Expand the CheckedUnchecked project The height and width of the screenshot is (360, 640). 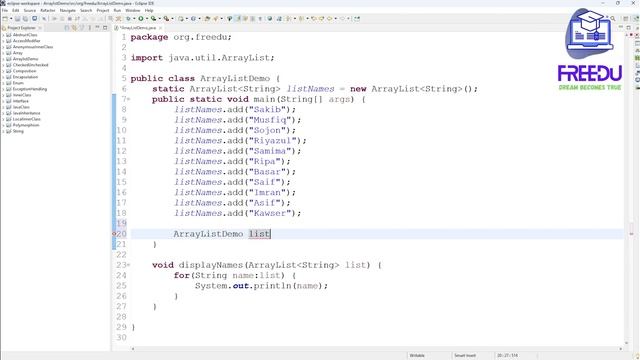tap(3, 65)
